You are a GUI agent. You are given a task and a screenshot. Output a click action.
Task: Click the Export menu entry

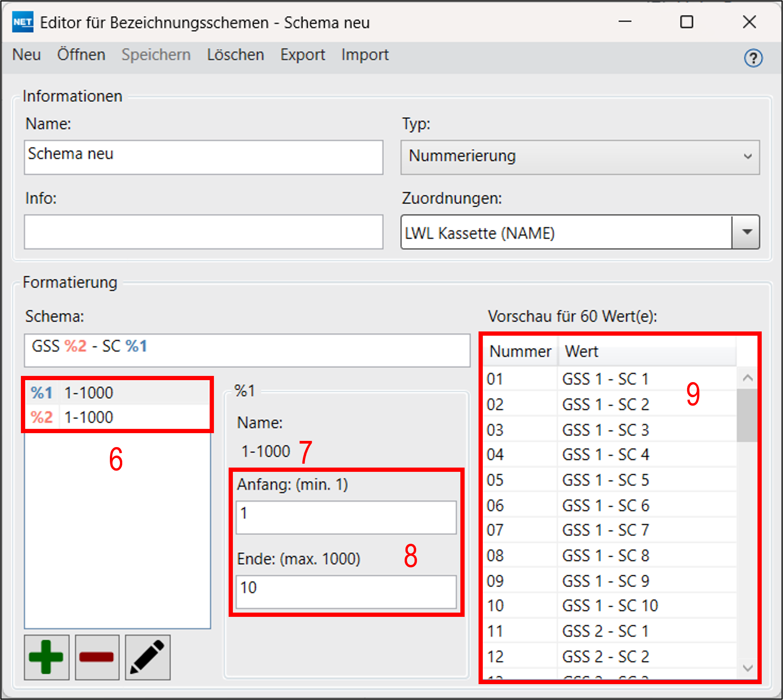[303, 55]
